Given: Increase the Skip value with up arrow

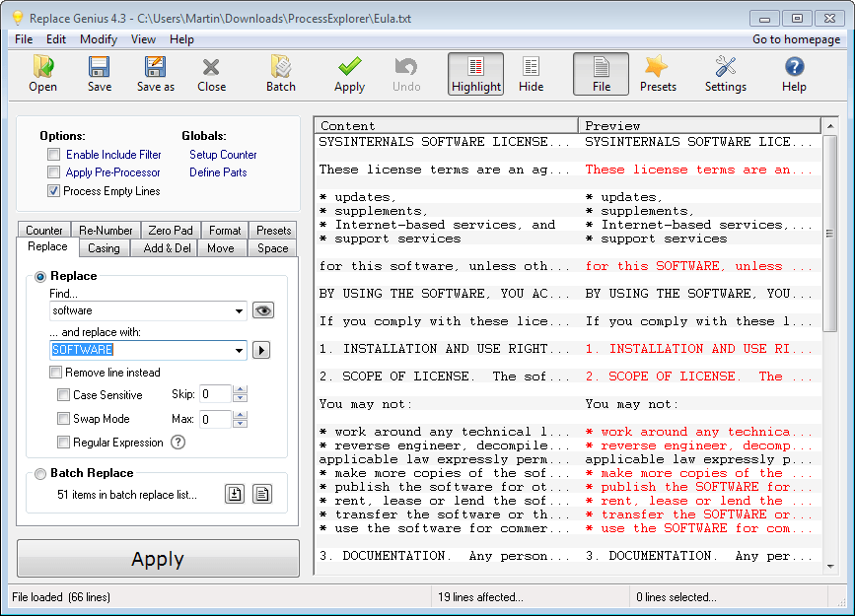Looking at the screenshot, I should 240,389.
